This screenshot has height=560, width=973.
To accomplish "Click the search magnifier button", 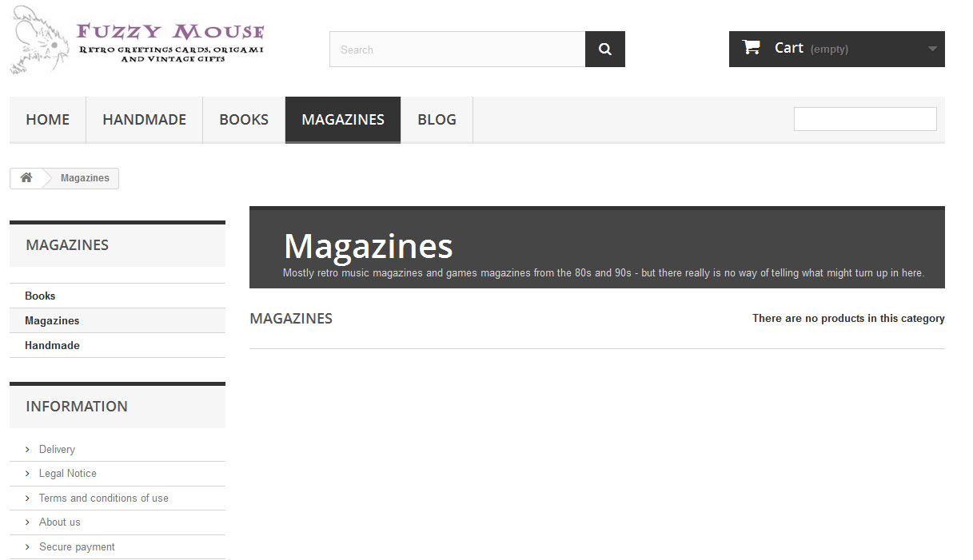I will (x=605, y=49).
